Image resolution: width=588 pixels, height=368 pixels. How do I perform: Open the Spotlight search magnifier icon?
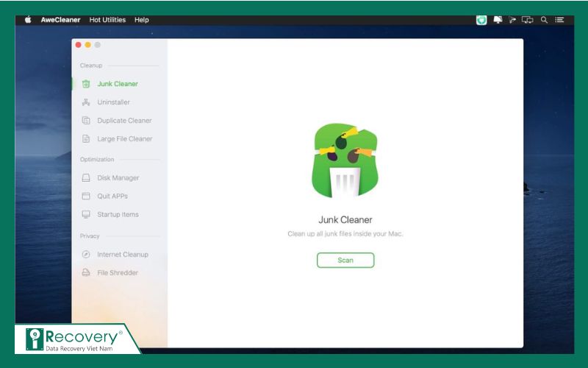point(544,20)
